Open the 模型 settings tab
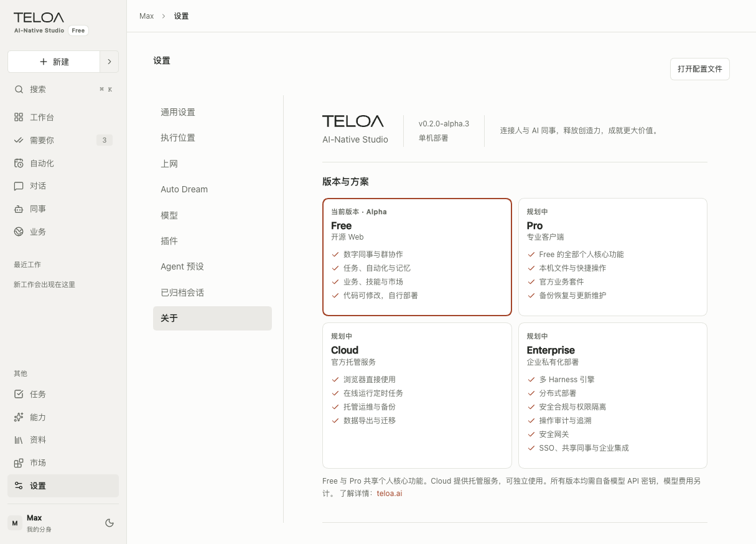The width and height of the screenshot is (756, 544). click(x=212, y=215)
